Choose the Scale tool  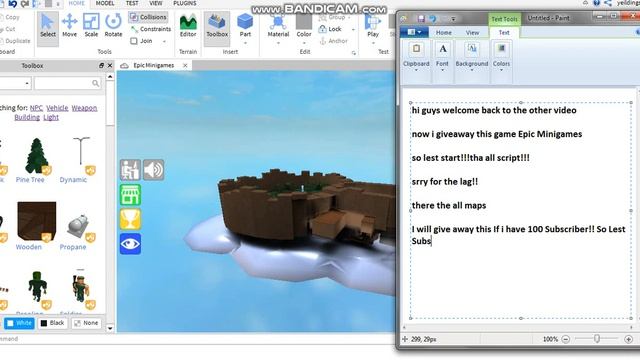[91, 27]
